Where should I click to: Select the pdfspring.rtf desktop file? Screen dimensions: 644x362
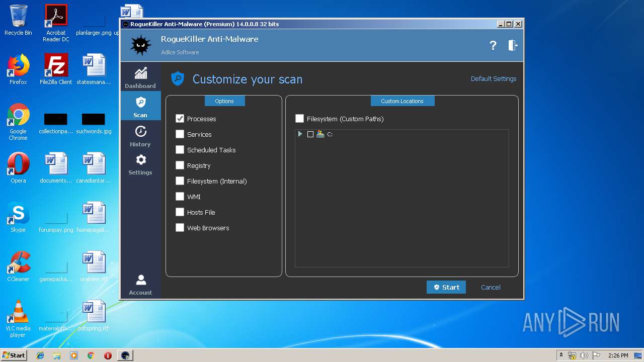coord(94,316)
